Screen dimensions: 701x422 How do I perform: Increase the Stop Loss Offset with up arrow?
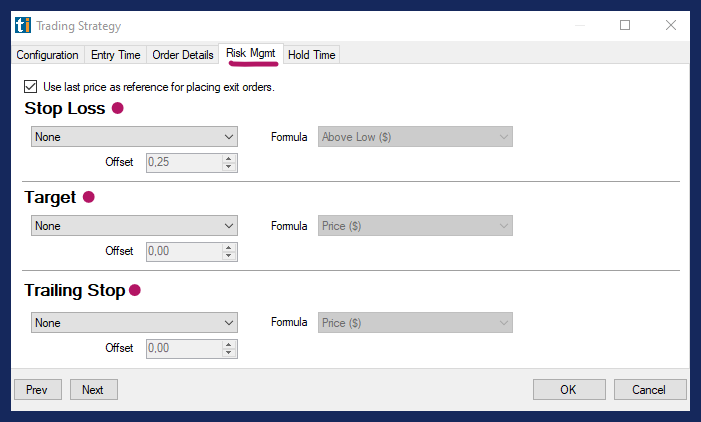click(x=229, y=158)
